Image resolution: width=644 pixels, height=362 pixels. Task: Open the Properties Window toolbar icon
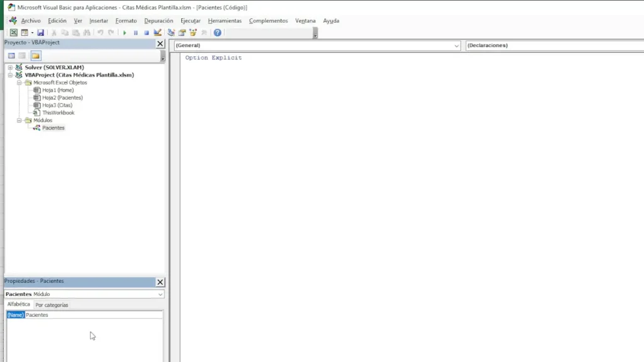click(x=182, y=33)
